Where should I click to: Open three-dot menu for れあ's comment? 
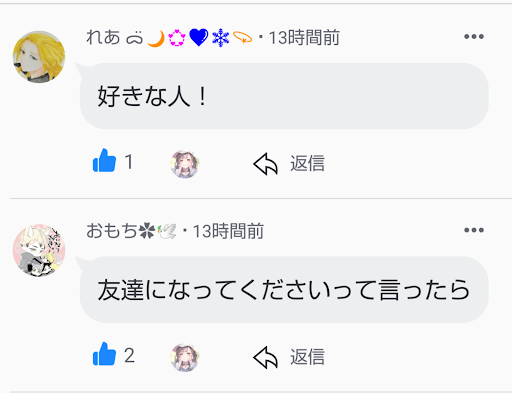pyautogui.click(x=474, y=36)
